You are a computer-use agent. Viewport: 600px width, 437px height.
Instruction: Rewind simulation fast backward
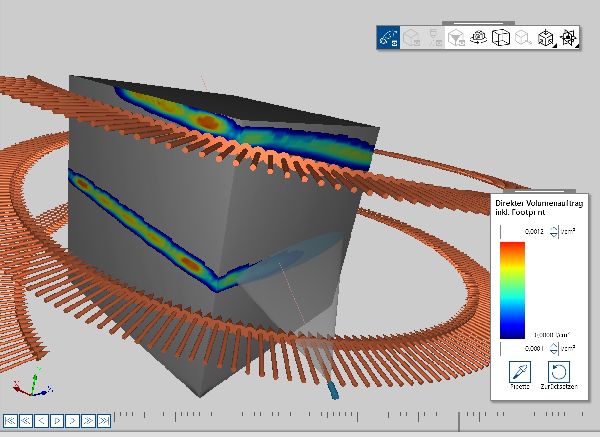tap(25, 421)
